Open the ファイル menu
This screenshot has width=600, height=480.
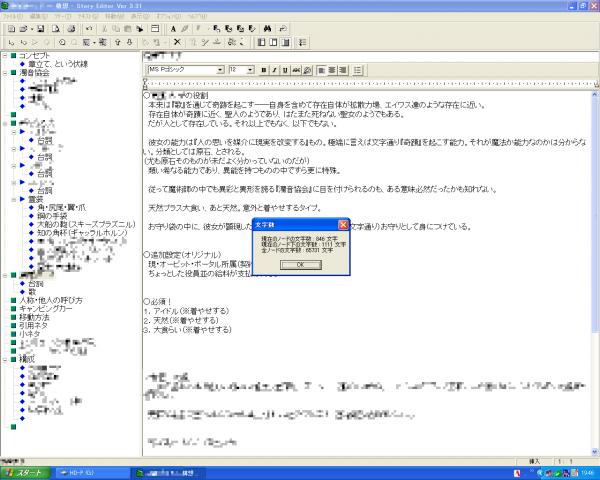13,16
